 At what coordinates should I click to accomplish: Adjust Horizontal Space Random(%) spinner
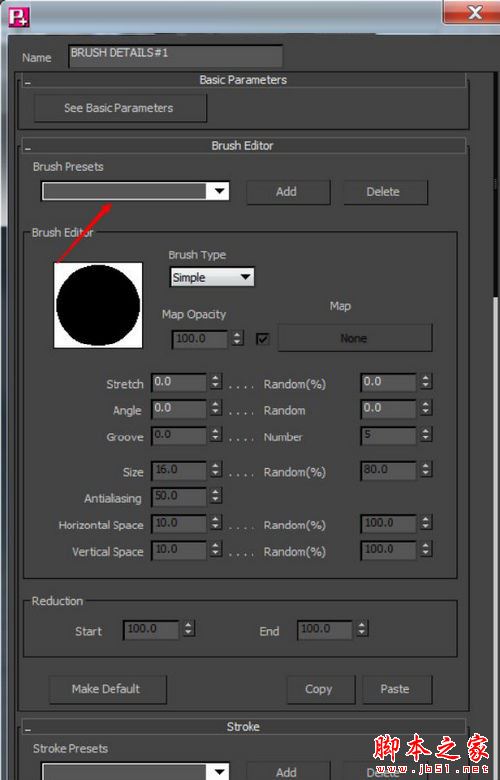pyautogui.click(x=425, y=523)
